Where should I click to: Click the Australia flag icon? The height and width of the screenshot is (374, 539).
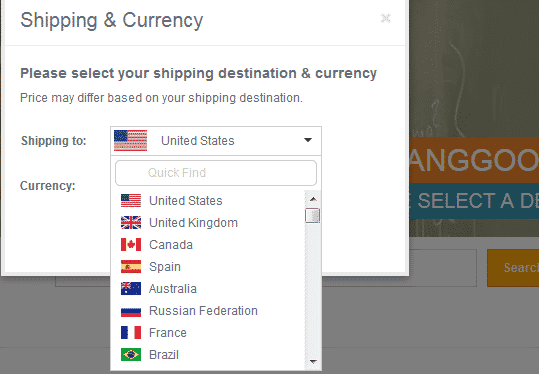(x=131, y=289)
